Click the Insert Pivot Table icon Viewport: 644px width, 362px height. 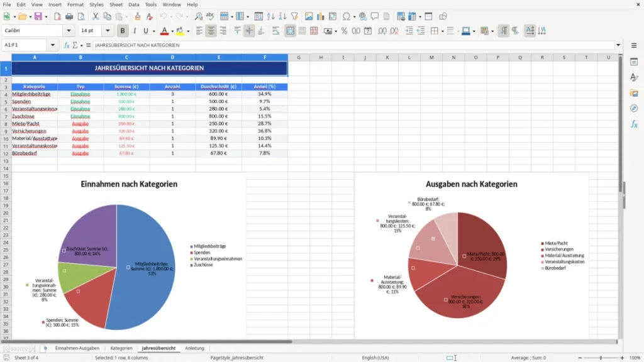pos(332,16)
